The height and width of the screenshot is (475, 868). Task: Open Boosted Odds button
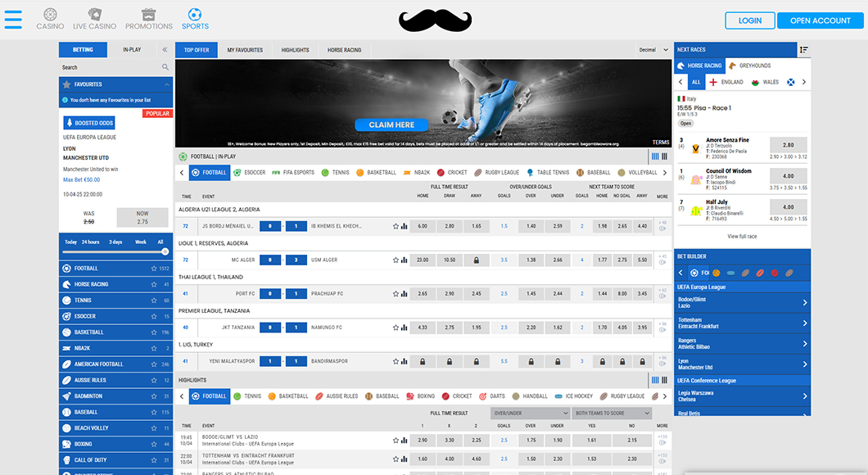pyautogui.click(x=89, y=123)
